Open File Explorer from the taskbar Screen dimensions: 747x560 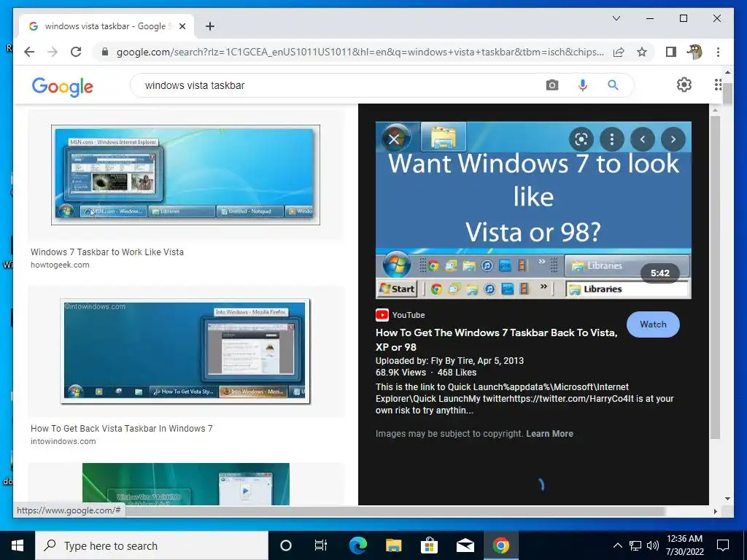pos(393,545)
